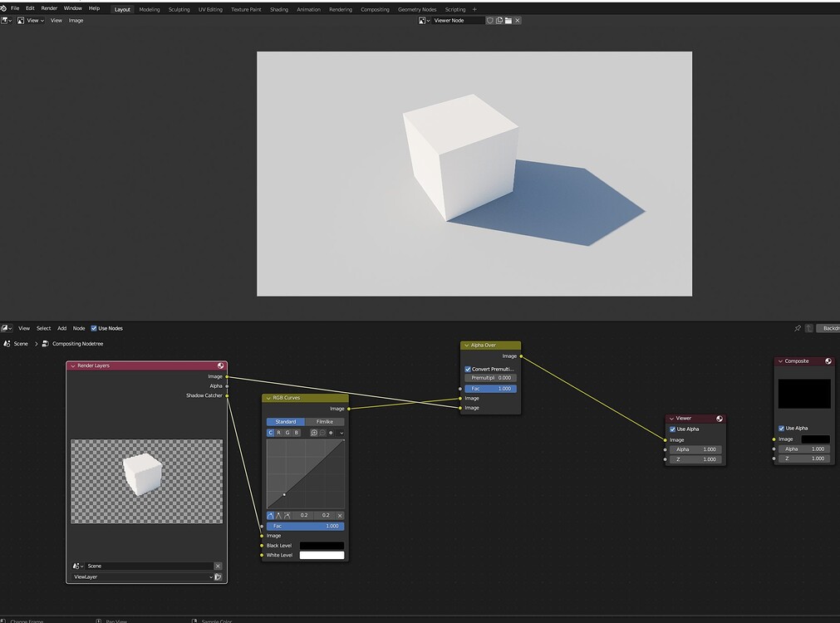Add a new workspace with plus icon
Image resolution: width=840 pixels, height=623 pixels.
point(474,9)
